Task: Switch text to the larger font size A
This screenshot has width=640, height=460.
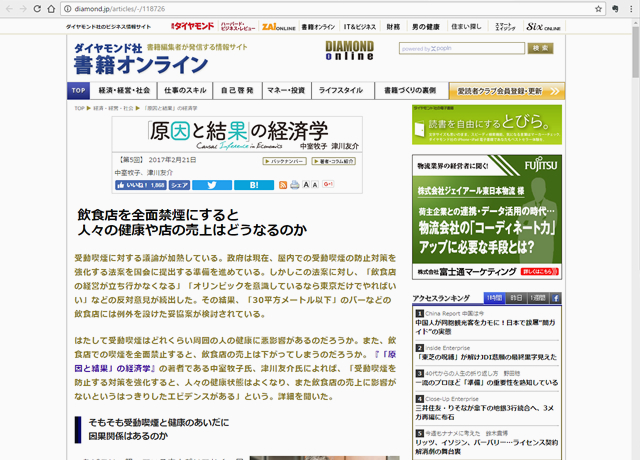Action: point(305,185)
